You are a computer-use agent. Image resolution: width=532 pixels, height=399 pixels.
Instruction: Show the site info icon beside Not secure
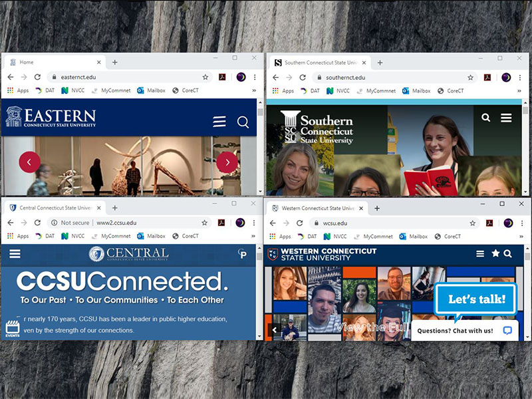coord(54,223)
